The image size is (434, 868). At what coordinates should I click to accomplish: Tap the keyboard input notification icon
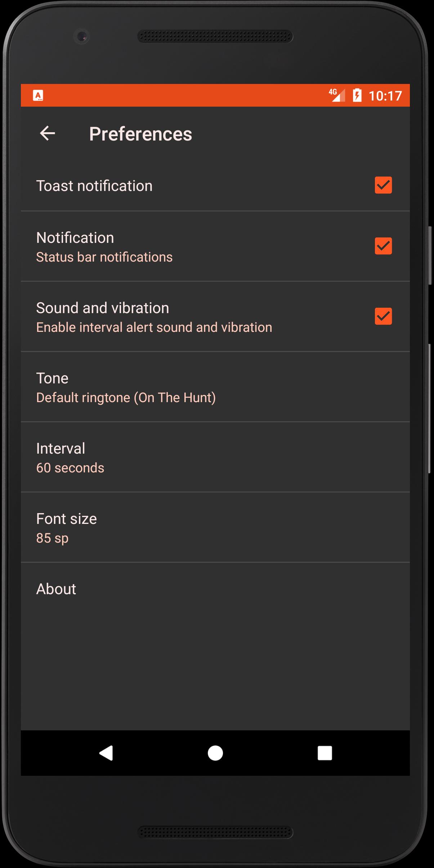coord(38,95)
